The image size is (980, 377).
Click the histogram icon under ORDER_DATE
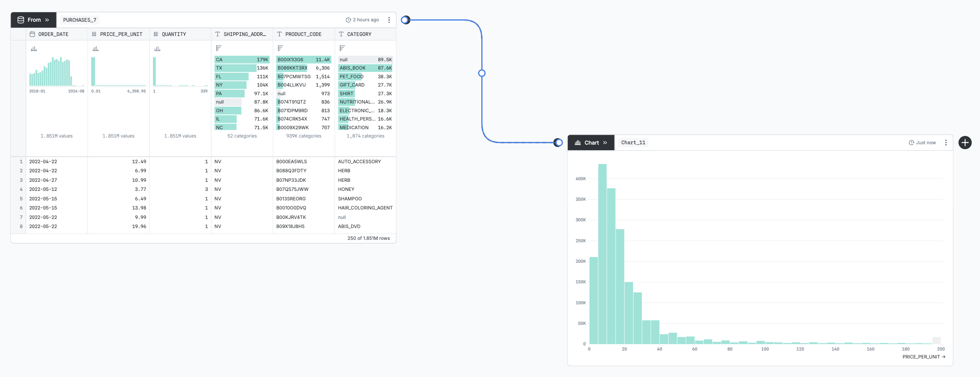tap(34, 49)
